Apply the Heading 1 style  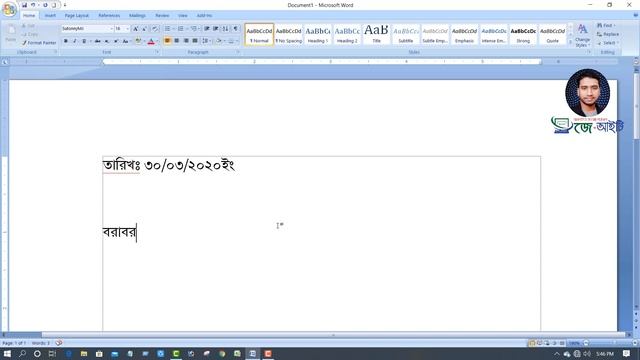(318, 34)
